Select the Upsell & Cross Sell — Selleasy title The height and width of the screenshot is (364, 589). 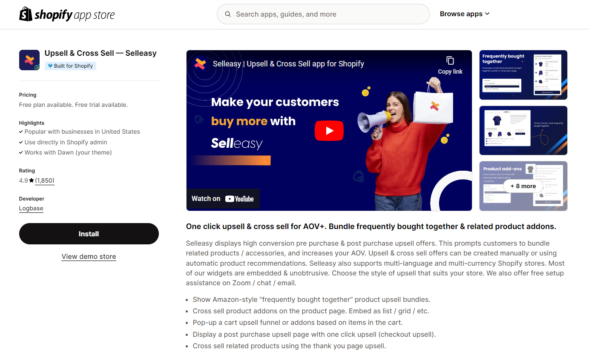tap(101, 53)
